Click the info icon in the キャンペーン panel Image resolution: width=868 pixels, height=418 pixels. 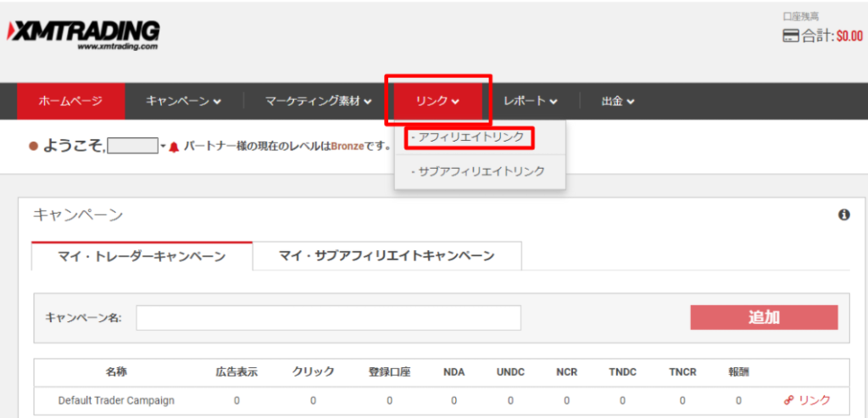(843, 215)
